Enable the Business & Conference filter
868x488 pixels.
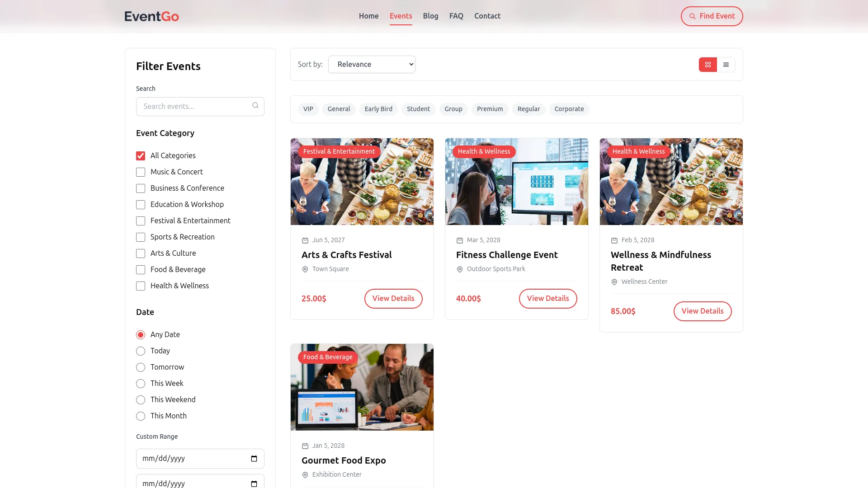[x=141, y=188]
